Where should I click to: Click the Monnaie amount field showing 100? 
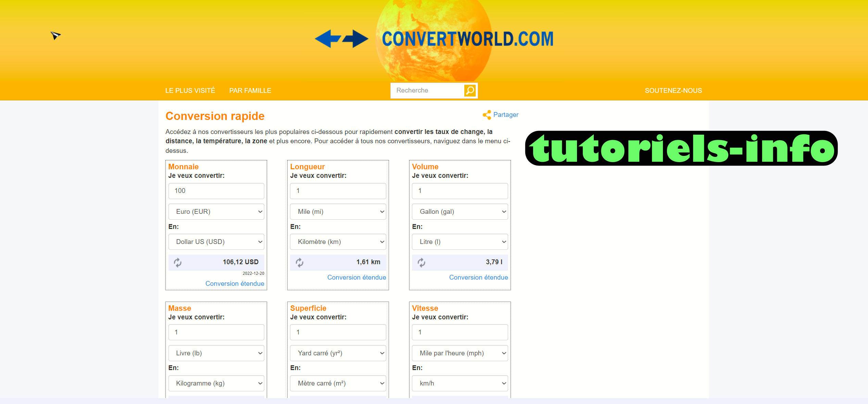pyautogui.click(x=216, y=191)
